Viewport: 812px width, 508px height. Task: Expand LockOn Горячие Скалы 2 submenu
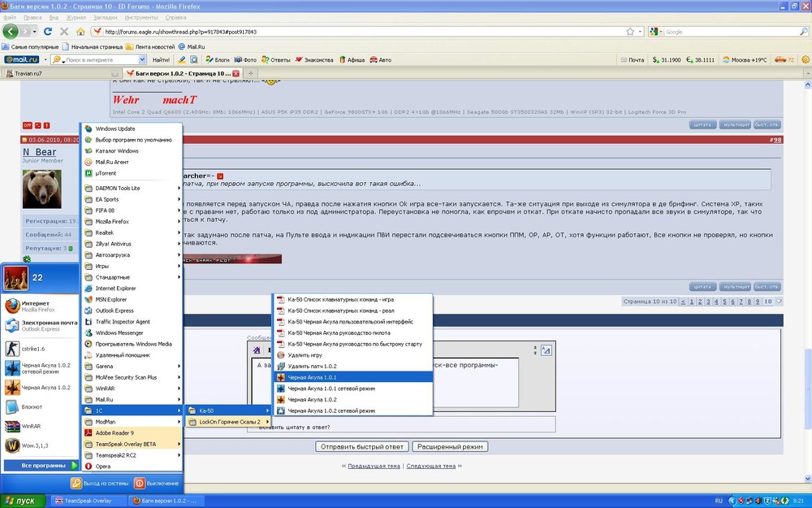[228, 422]
